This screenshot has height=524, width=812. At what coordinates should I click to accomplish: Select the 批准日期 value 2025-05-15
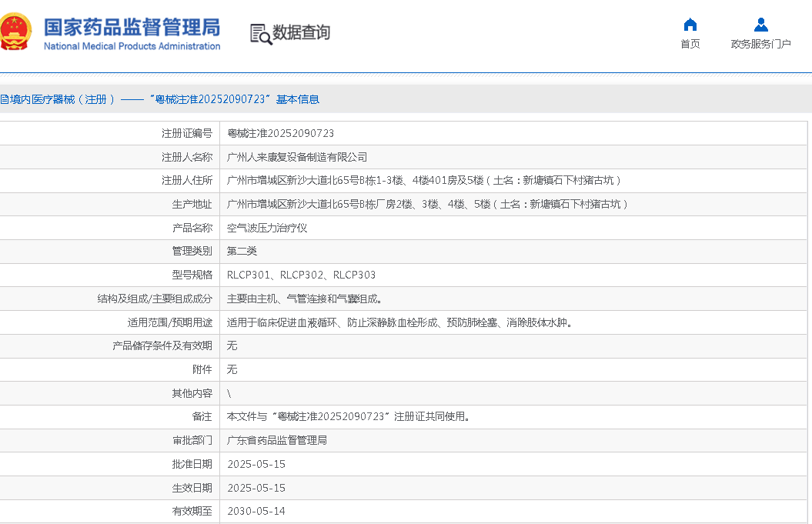[x=256, y=464]
